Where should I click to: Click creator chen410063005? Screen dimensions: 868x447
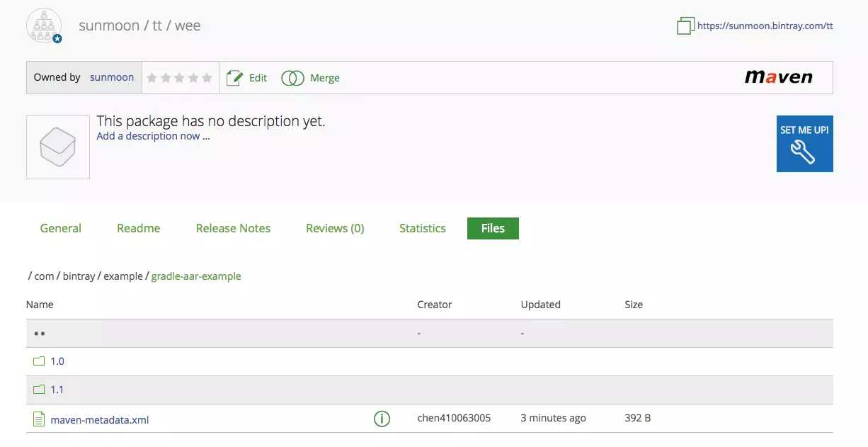[454, 418]
